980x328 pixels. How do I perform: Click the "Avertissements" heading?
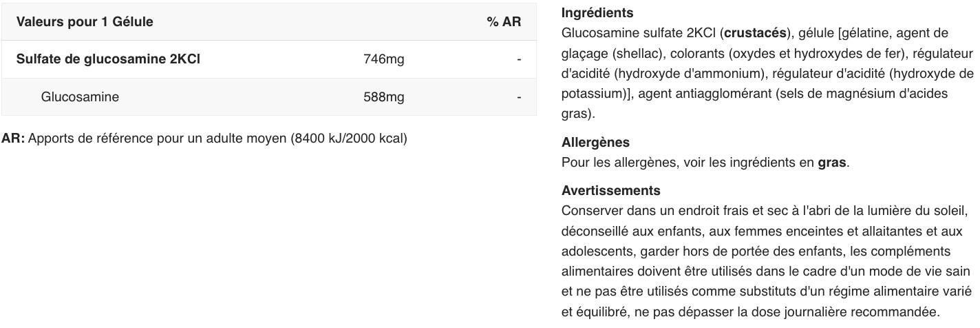pos(610,191)
